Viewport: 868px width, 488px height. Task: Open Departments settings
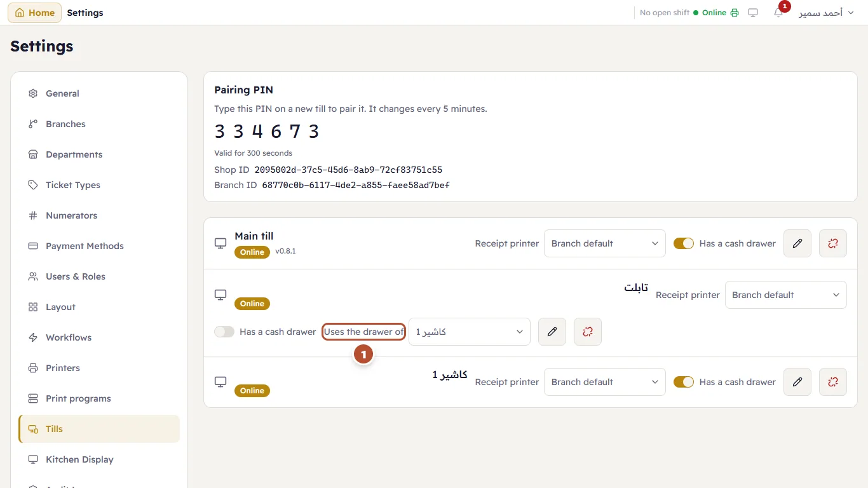(99, 154)
